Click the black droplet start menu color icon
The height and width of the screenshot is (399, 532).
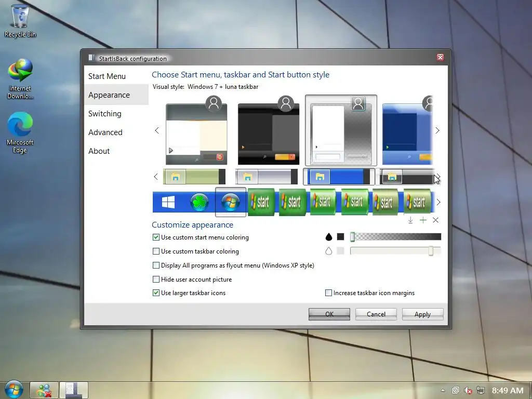pyautogui.click(x=328, y=237)
